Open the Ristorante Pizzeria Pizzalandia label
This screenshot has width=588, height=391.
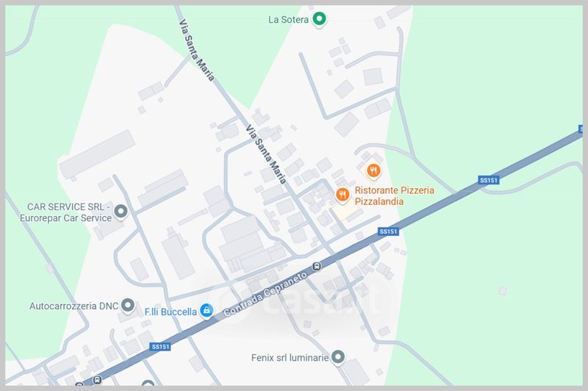pos(394,195)
